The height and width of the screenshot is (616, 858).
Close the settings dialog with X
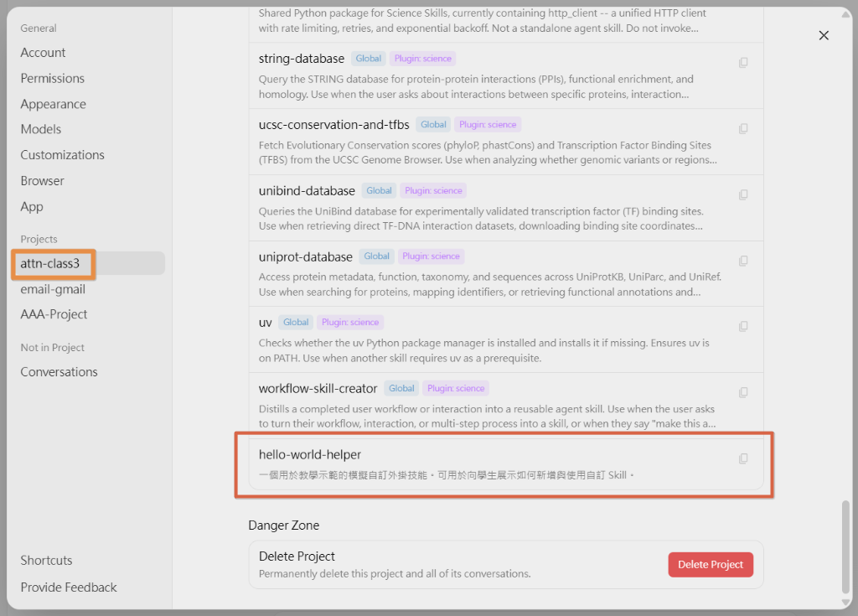click(x=824, y=35)
